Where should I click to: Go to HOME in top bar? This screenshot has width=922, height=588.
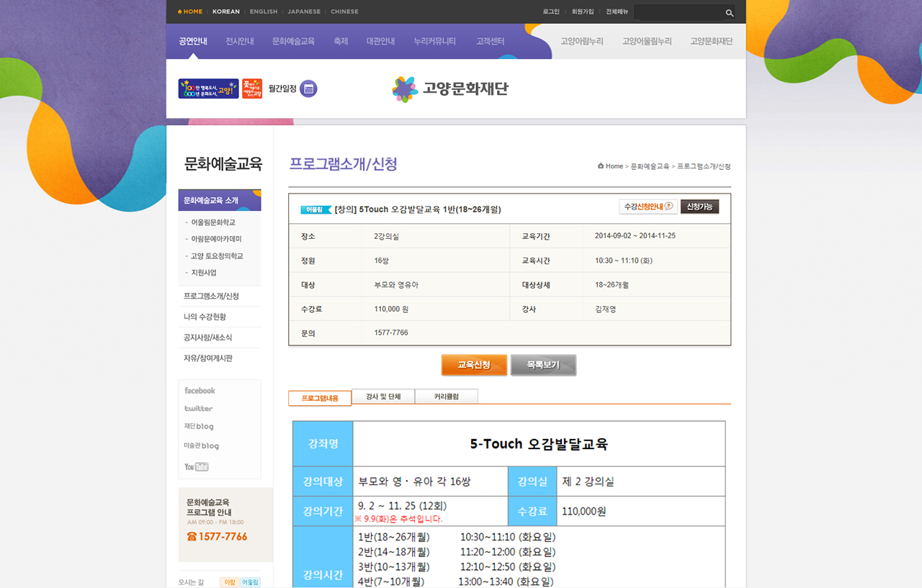tap(189, 12)
